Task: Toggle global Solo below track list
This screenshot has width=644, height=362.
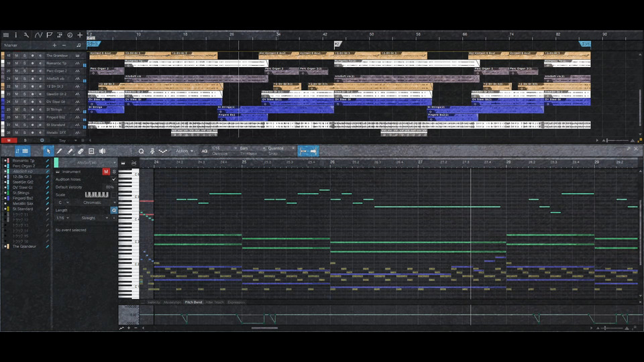Action: 25,140
